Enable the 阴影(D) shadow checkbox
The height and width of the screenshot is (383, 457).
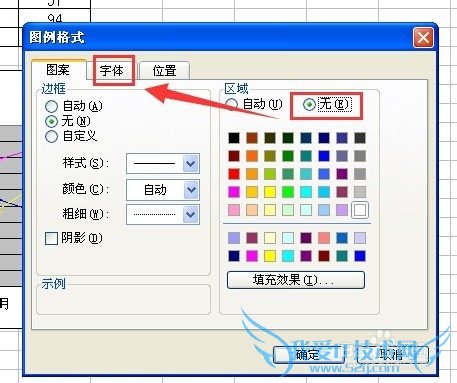(51, 238)
